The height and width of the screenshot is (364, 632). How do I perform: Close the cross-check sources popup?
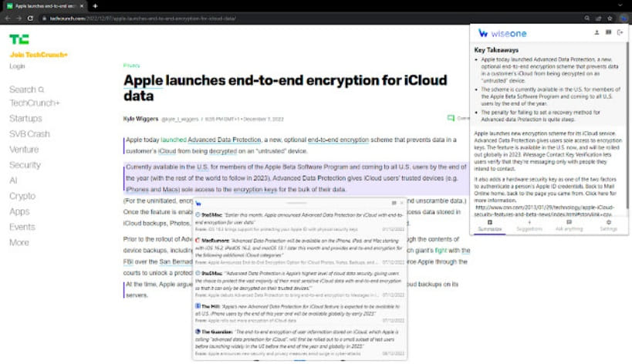tap(401, 203)
